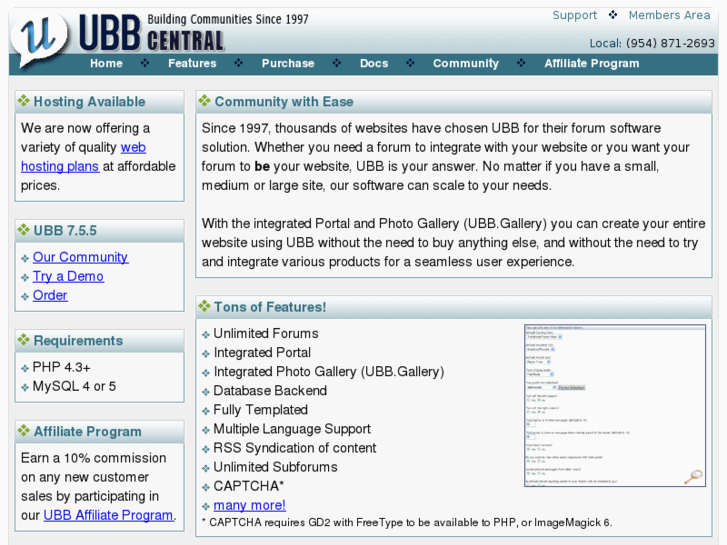Viewport: 727px width, 545px height.
Task: Click the bullet icon next to Our Community
Action: 25,259
